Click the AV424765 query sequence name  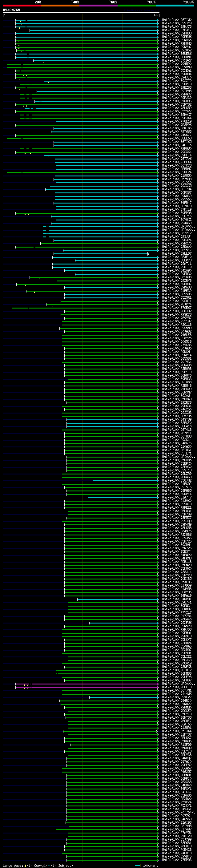11,10
